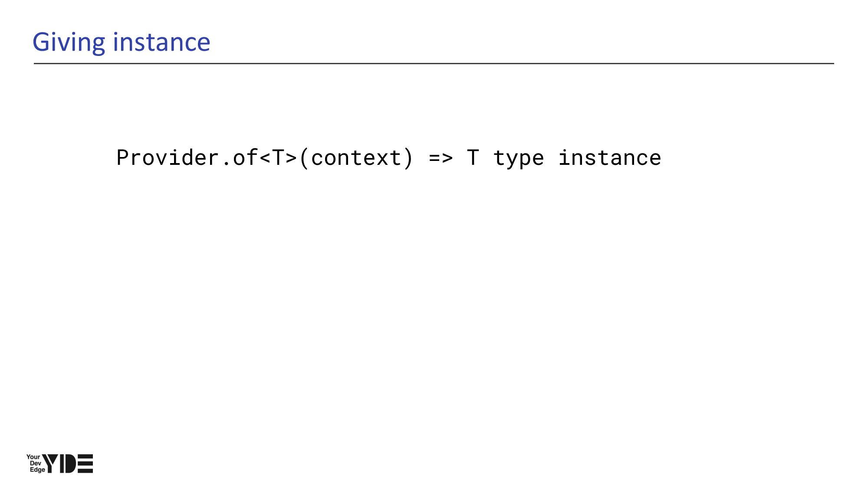Click the blank slide area below the code line
This screenshot has height=488, width=868.
pyautogui.click(x=434, y=304)
